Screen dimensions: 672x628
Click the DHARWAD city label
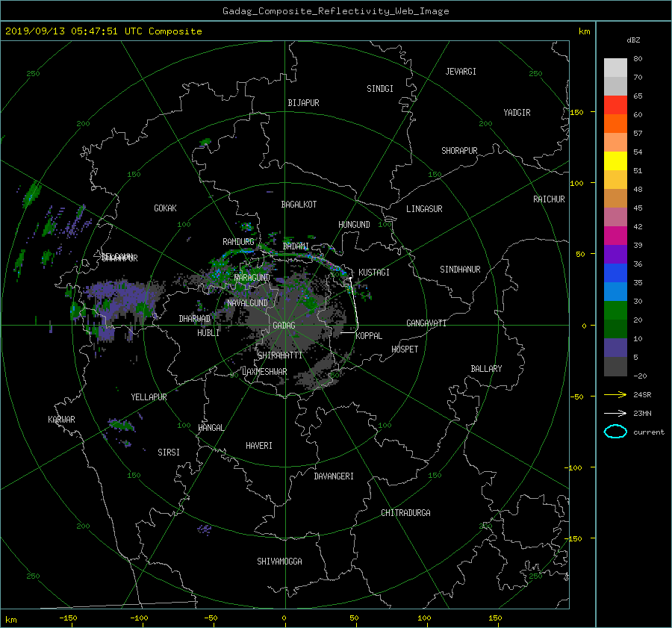[x=195, y=319]
